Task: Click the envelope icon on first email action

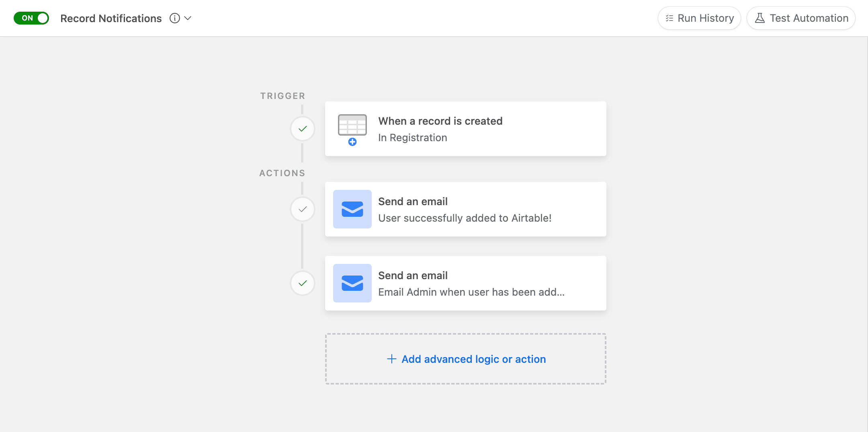Action: coord(352,209)
